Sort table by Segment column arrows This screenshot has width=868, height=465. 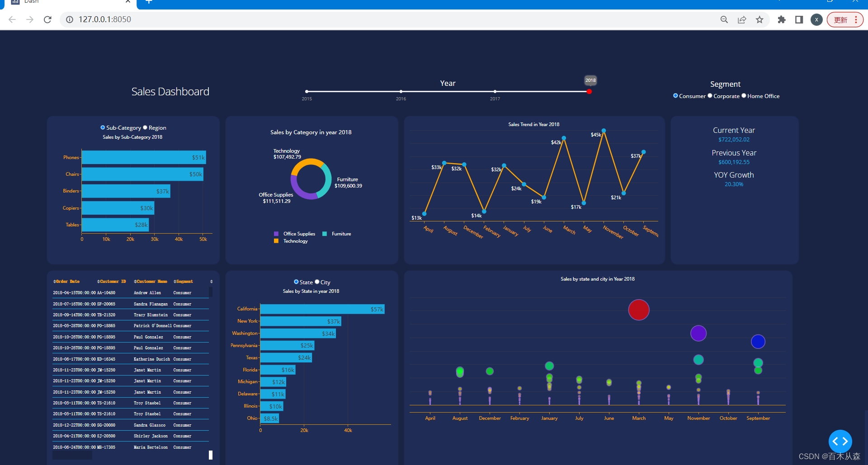[x=175, y=282]
